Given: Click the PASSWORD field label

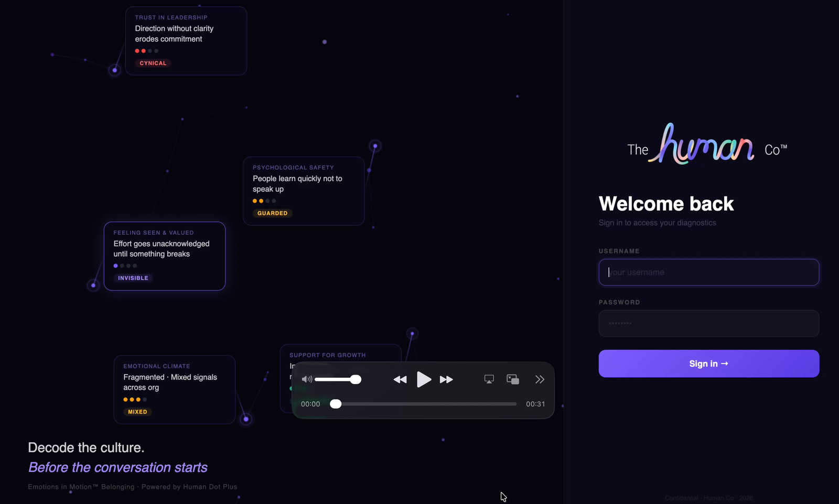Looking at the screenshot, I should point(619,302).
